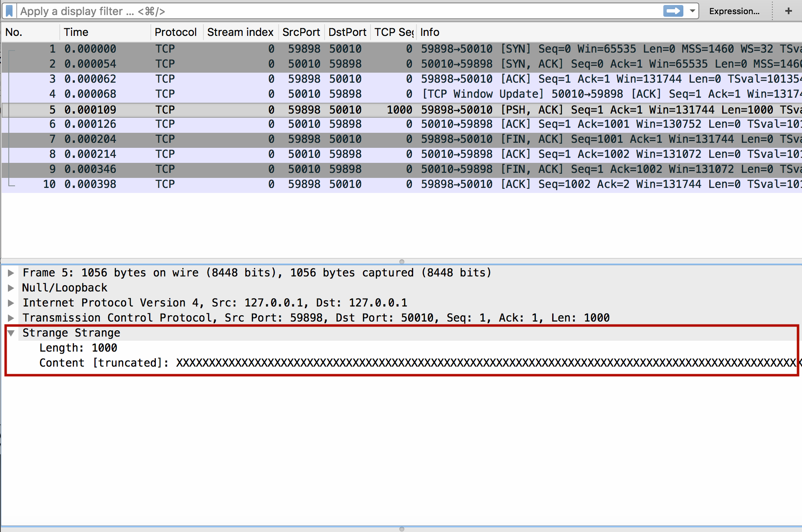Select packet 2 SYN, ACK row
This screenshot has height=532, width=802.
(401, 64)
